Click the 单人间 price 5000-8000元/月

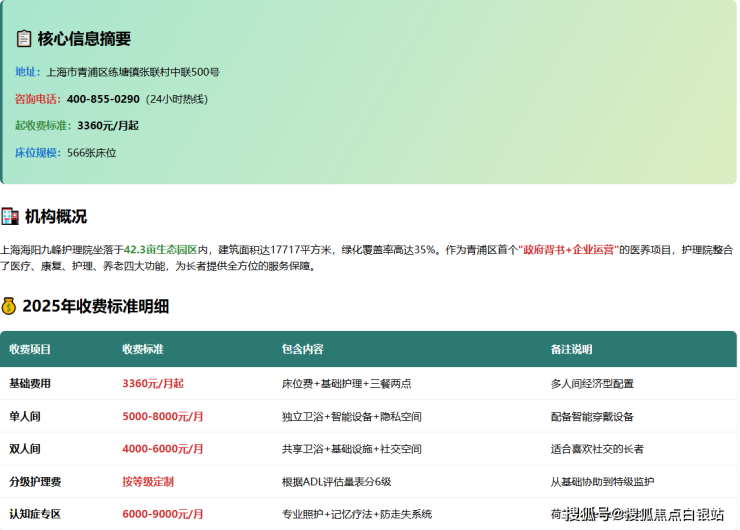click(163, 416)
